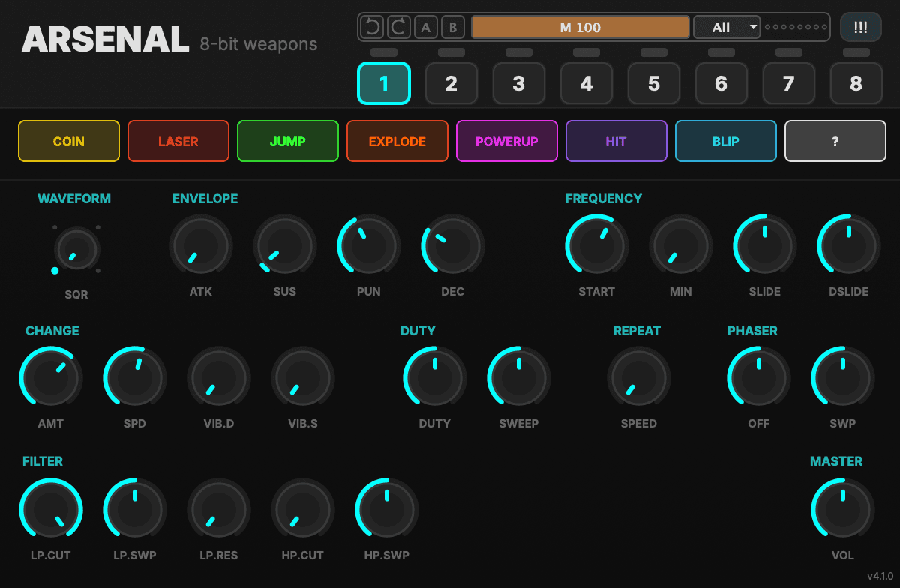Open the All dropdown menu

[727, 28]
